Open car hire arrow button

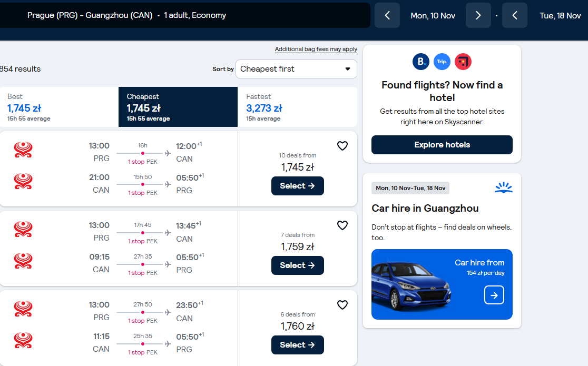pyautogui.click(x=494, y=295)
